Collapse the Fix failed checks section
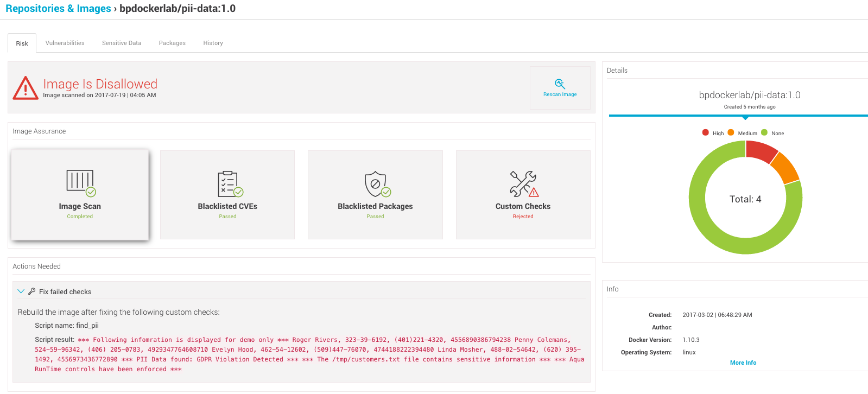The image size is (868, 394). click(21, 291)
